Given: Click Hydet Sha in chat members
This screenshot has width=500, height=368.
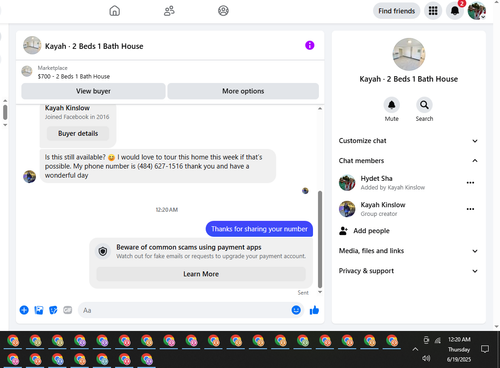Looking at the screenshot, I should [x=376, y=178].
